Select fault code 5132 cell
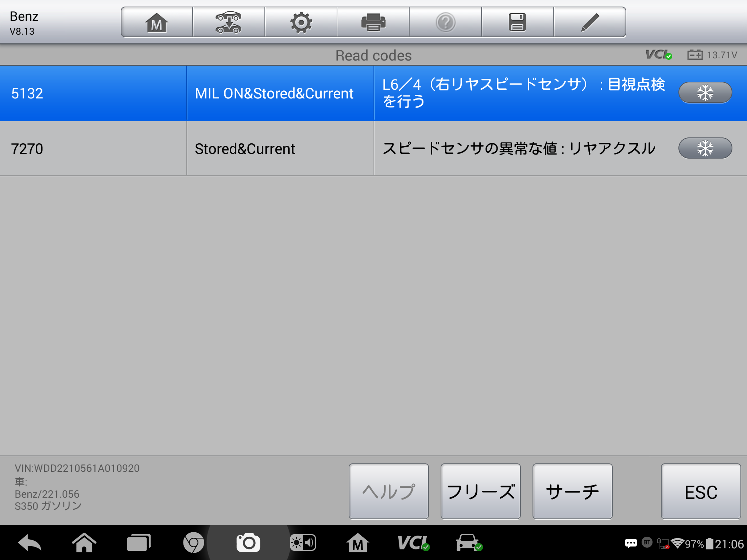 (93, 93)
